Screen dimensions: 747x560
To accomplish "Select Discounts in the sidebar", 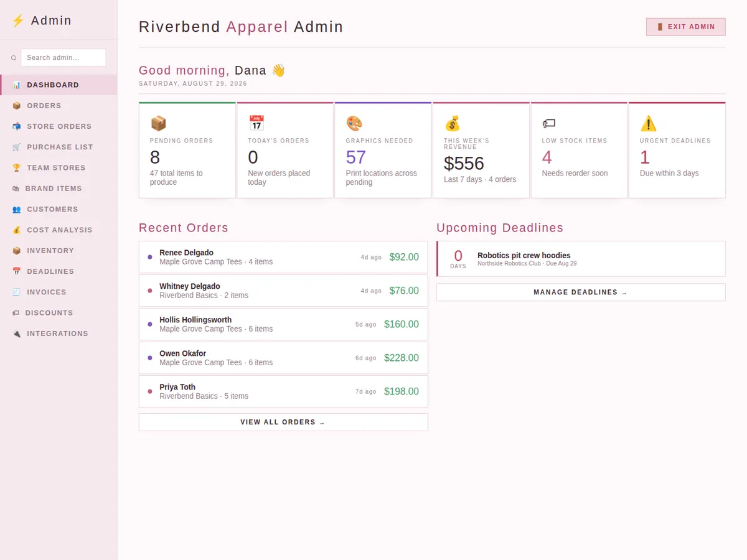I will pyautogui.click(x=59, y=313).
